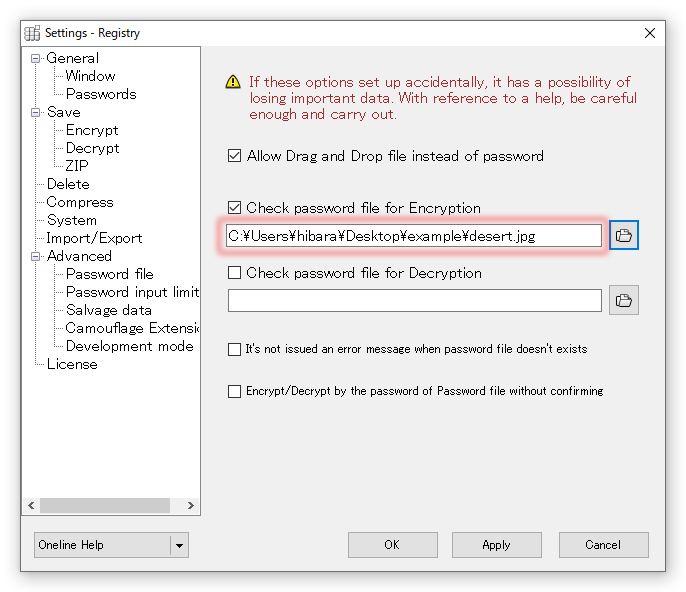Click the Apply button
Image resolution: width=686 pixels, height=592 pixels.
coord(496,545)
